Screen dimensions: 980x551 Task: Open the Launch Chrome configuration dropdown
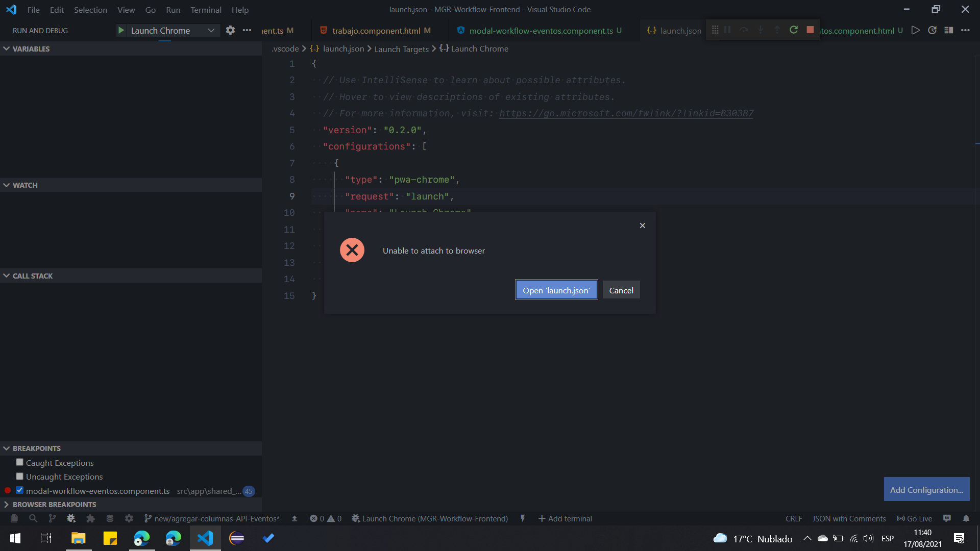tap(211, 30)
